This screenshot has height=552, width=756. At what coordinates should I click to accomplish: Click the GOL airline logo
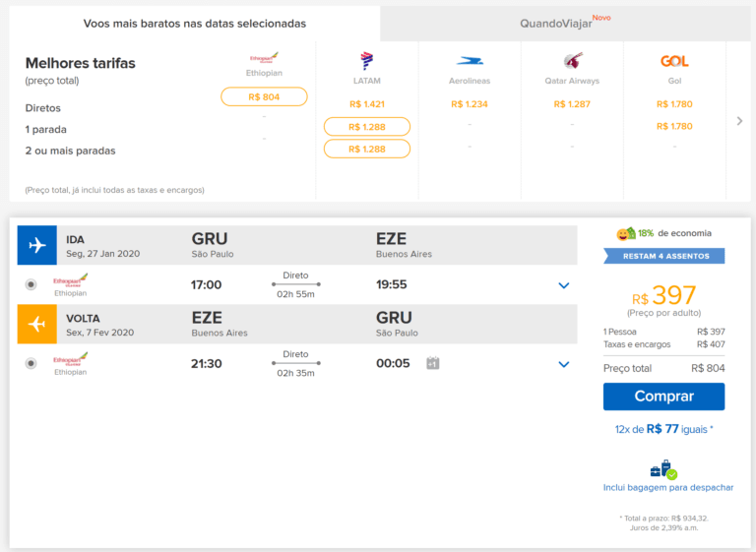click(x=674, y=61)
